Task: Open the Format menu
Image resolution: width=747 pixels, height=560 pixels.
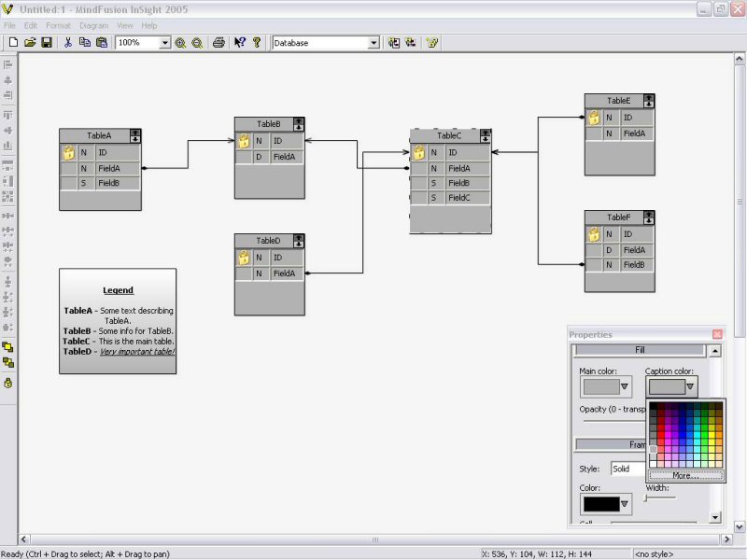Action: point(58,25)
